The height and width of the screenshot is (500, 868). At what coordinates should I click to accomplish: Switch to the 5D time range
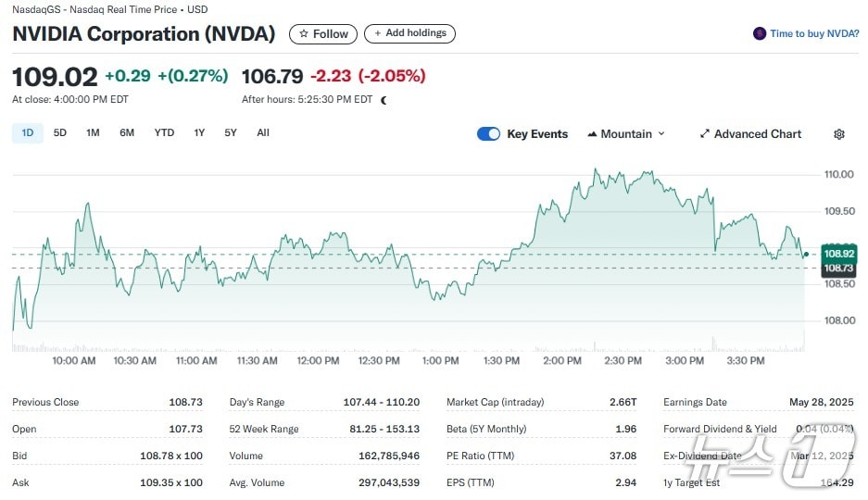click(60, 133)
